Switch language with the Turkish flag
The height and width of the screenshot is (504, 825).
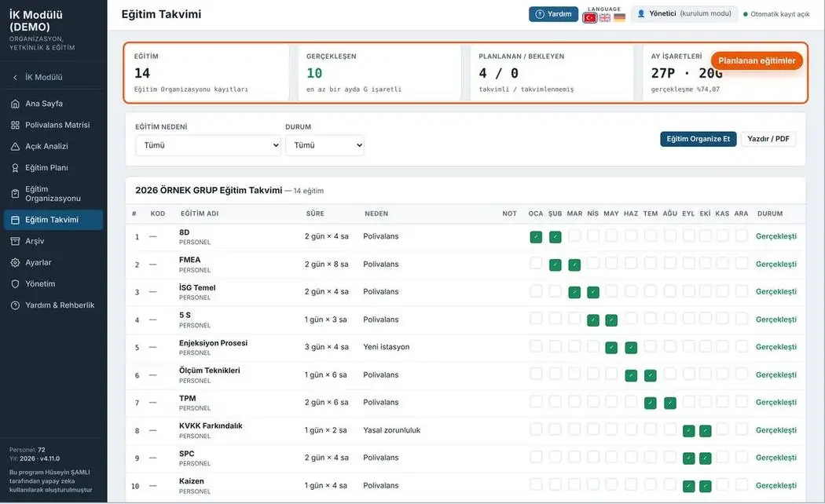point(590,18)
